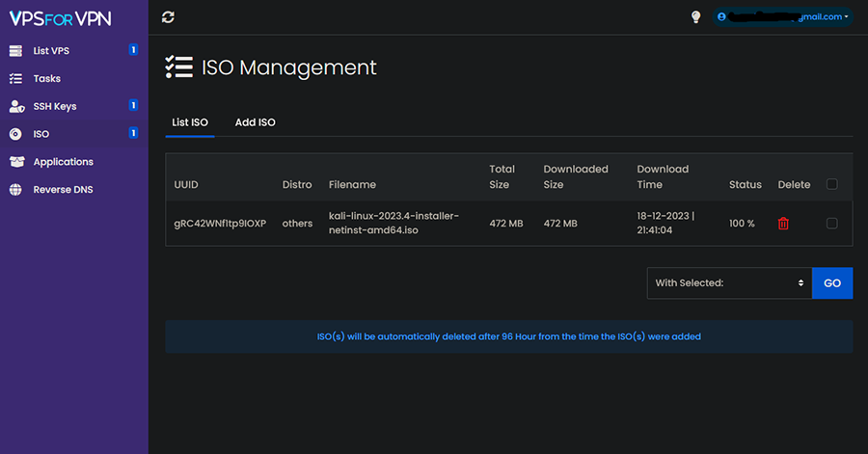This screenshot has height=454, width=868.
Task: Click the kali-linux-2023.4-installer-netinst-amd64.iso filename
Action: [x=393, y=223]
